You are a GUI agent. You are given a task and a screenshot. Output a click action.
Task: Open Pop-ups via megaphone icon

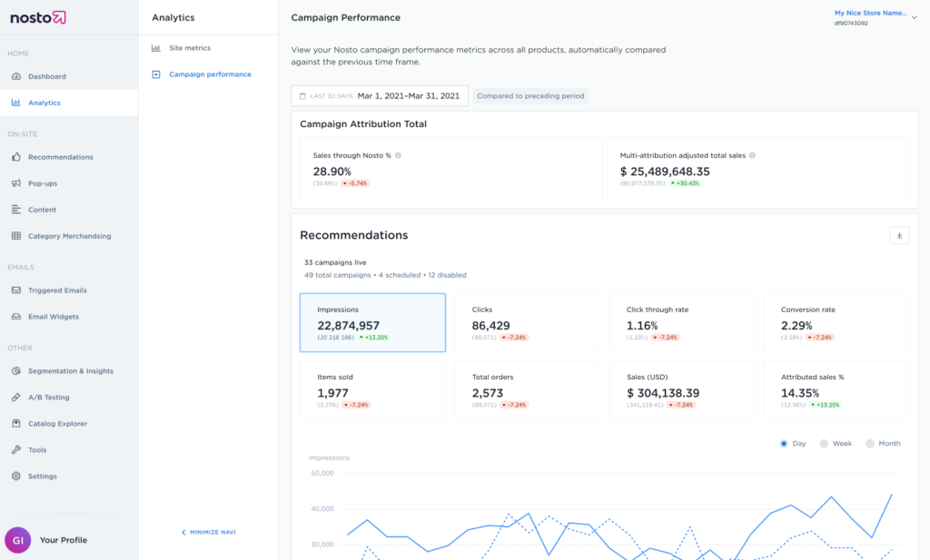coord(16,183)
